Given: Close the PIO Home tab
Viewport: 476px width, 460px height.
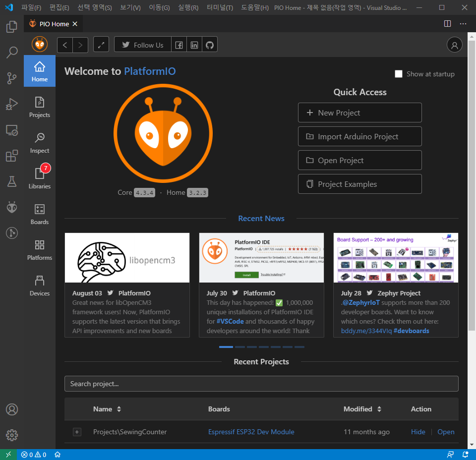Looking at the screenshot, I should [75, 24].
